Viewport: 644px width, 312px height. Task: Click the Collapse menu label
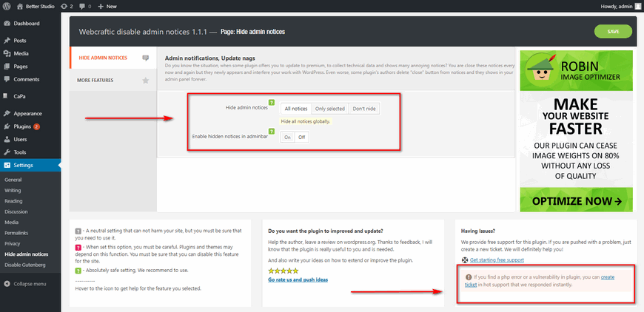[x=30, y=284]
